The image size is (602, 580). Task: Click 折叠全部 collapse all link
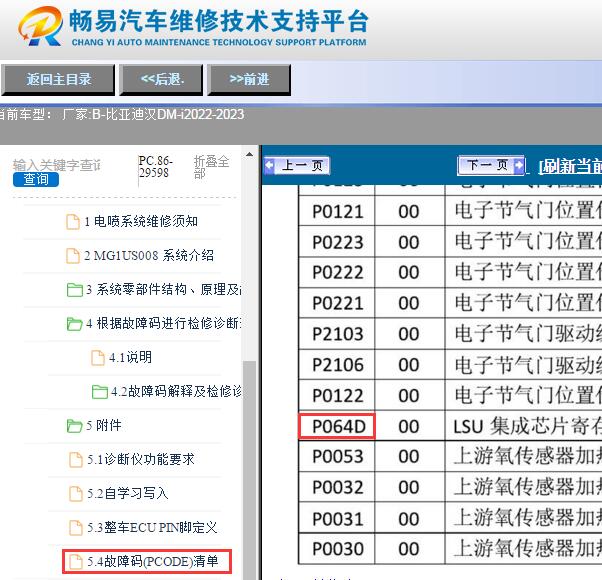coord(211,167)
